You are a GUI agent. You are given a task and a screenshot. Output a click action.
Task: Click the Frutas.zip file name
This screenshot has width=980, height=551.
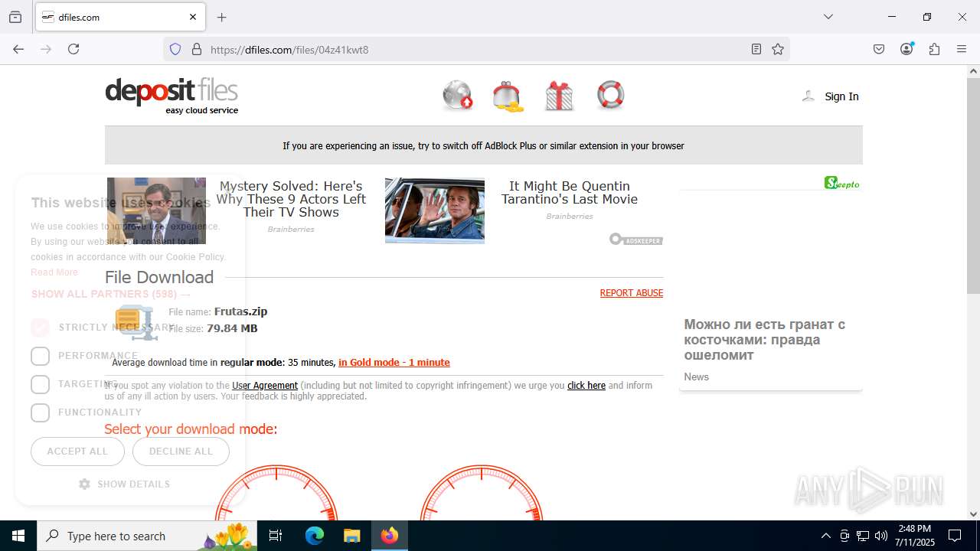[240, 311]
